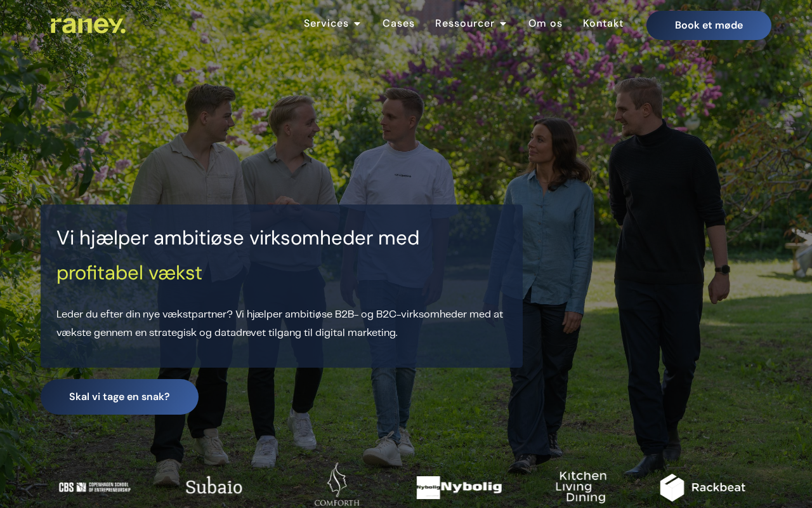Image resolution: width=812 pixels, height=508 pixels.
Task: Click the yellow profitabel vækst text
Action: pyautogui.click(x=129, y=273)
